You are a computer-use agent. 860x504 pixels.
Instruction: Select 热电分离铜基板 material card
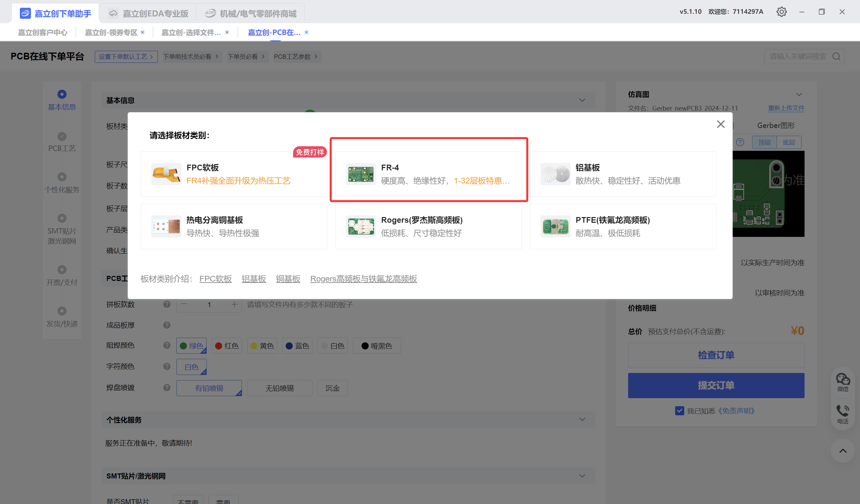(x=234, y=226)
